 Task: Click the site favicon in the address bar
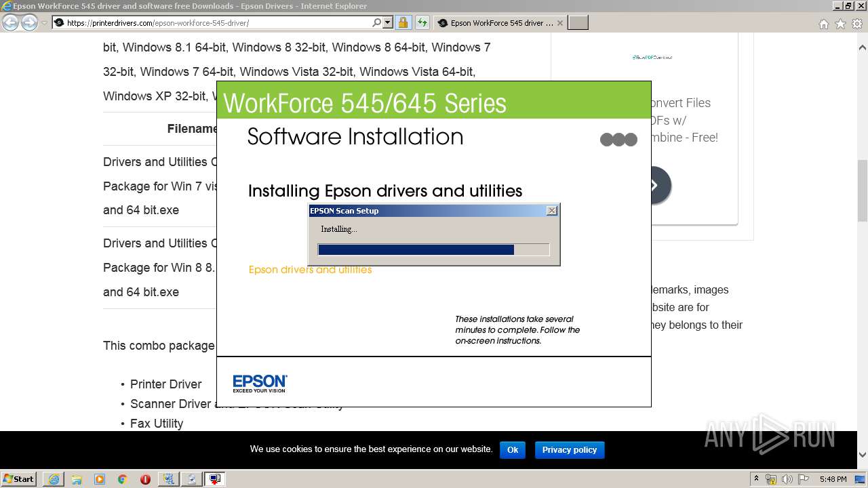click(59, 22)
